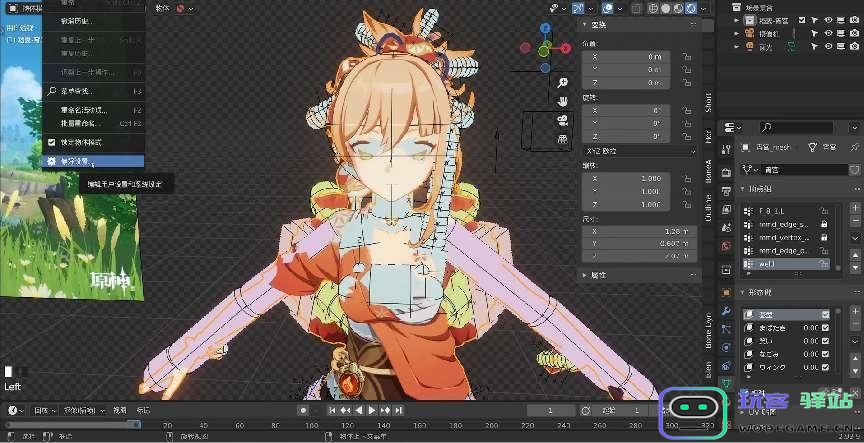Open the Physics properties tab icon

pyautogui.click(x=726, y=348)
